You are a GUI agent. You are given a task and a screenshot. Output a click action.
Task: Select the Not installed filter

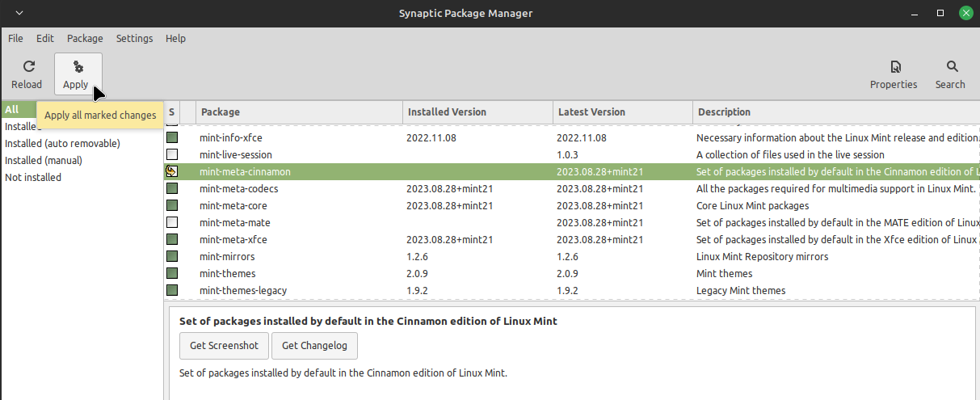[33, 177]
